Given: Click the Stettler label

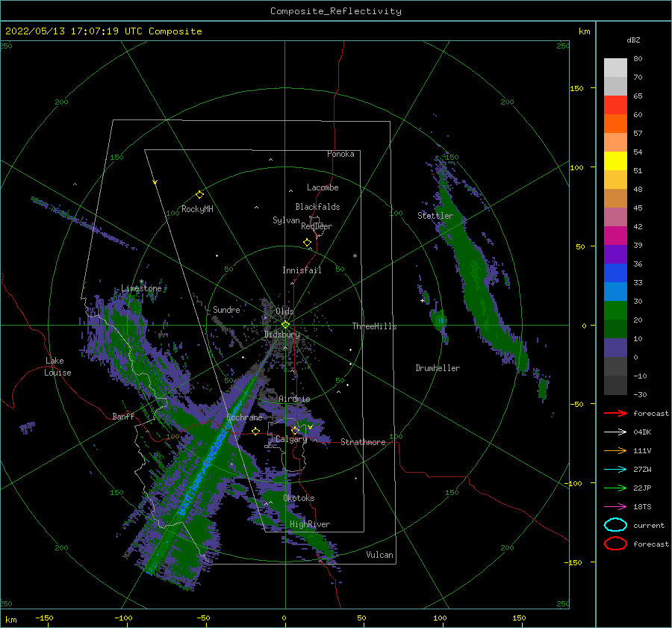Looking at the screenshot, I should [x=435, y=216].
